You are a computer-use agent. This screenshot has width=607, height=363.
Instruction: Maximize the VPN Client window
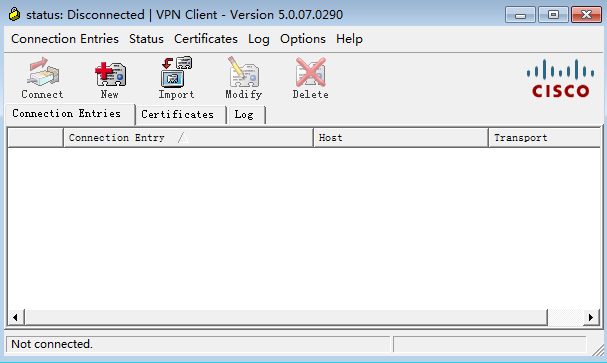(x=553, y=15)
